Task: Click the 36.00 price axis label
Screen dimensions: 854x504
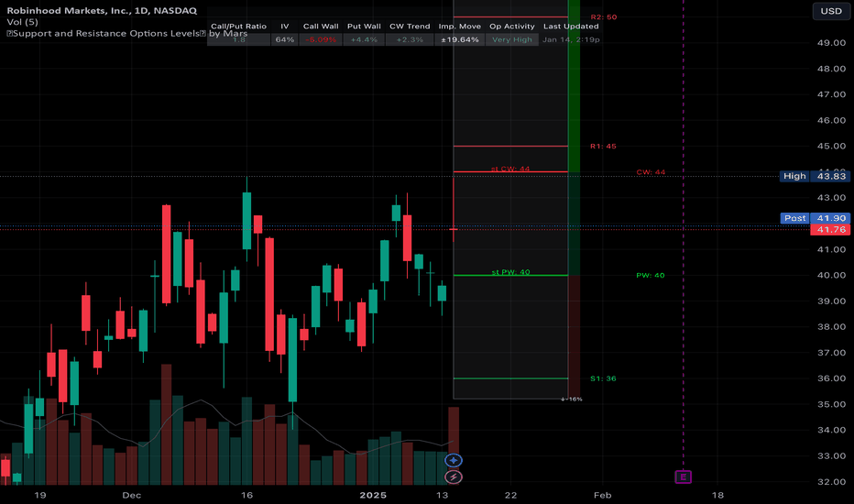Action: [x=831, y=378]
